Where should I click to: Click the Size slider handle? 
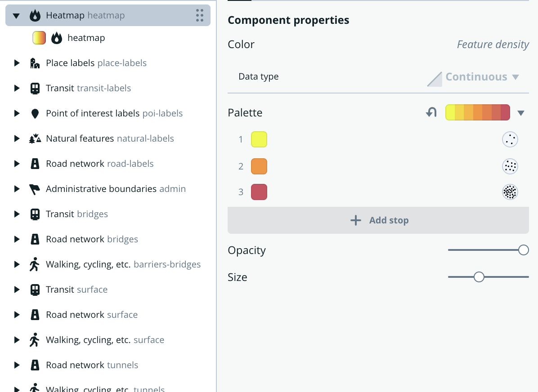[x=478, y=277]
